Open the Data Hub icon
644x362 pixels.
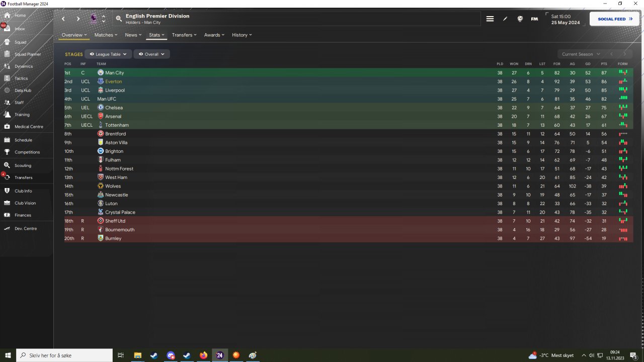(x=7, y=90)
